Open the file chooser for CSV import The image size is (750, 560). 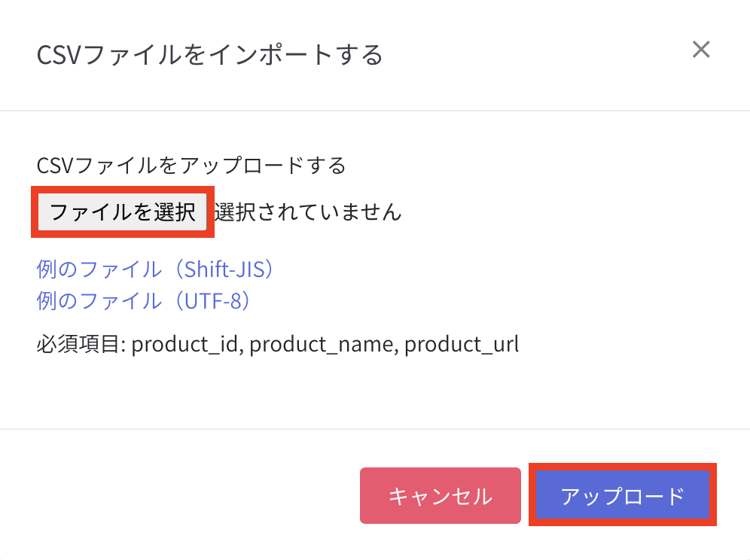click(123, 212)
